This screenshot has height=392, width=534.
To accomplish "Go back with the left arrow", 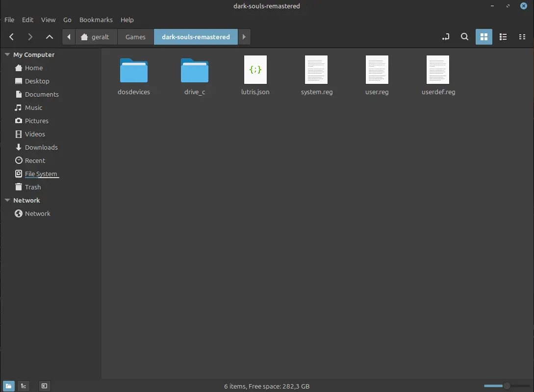I will coord(11,37).
